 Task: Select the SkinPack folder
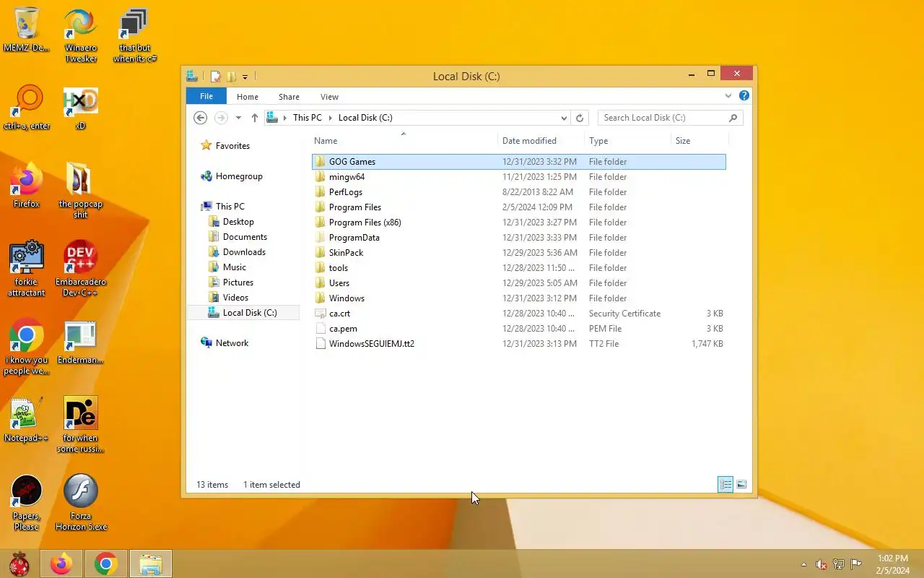(518, 253)
